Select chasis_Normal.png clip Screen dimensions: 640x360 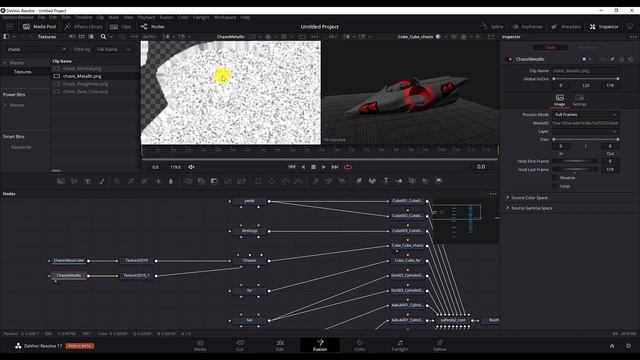click(82, 69)
